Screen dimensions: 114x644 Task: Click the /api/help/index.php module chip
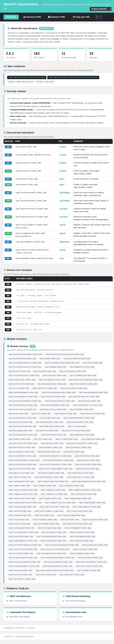coord(18,414)
